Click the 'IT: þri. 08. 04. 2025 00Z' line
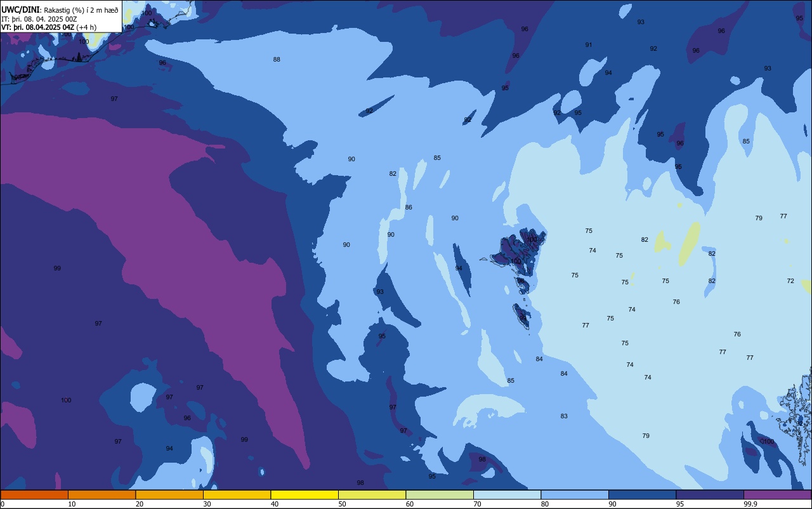Image resolution: width=812 pixels, height=509 pixels. tap(39, 19)
